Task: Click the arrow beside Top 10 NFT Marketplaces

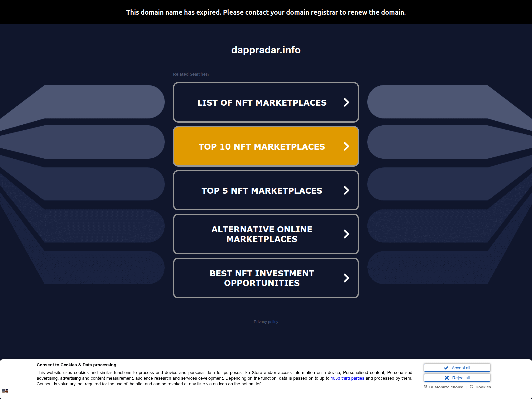Action: [346, 146]
